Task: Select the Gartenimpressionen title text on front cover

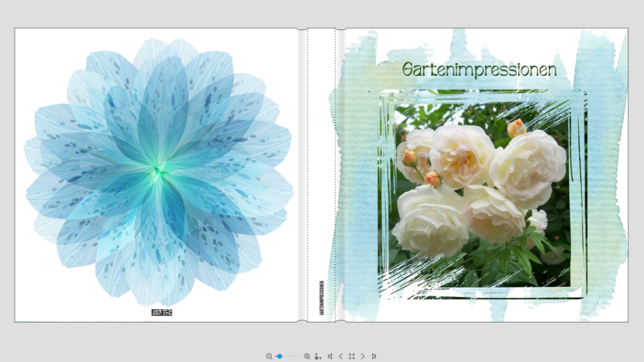Action: 479,70
